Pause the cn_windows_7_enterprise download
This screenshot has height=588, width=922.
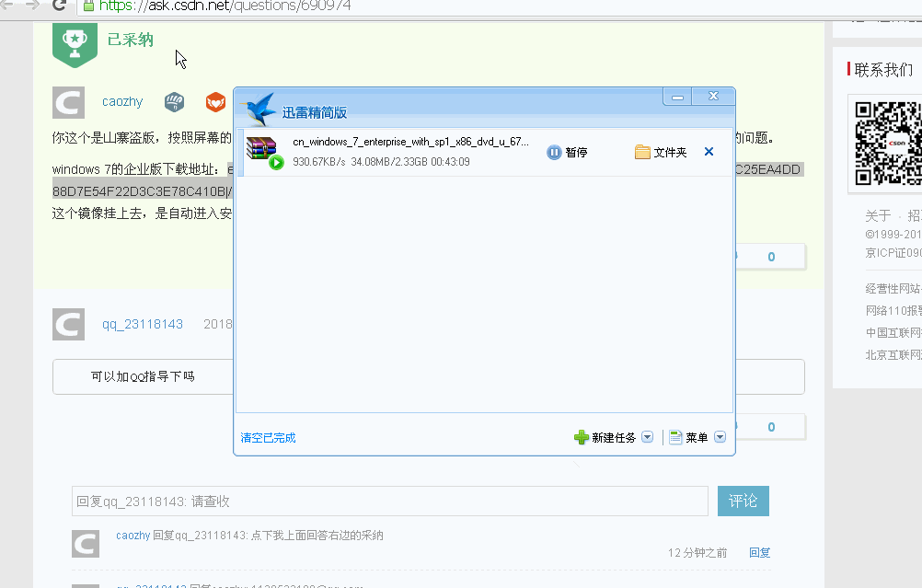point(567,153)
